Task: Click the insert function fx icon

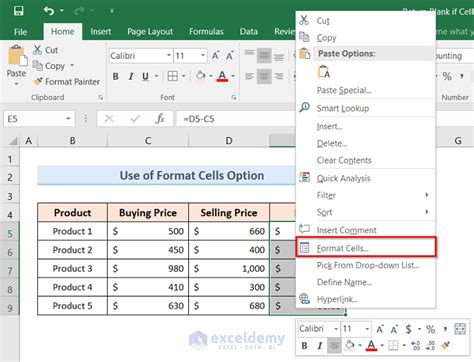Action: [x=160, y=119]
